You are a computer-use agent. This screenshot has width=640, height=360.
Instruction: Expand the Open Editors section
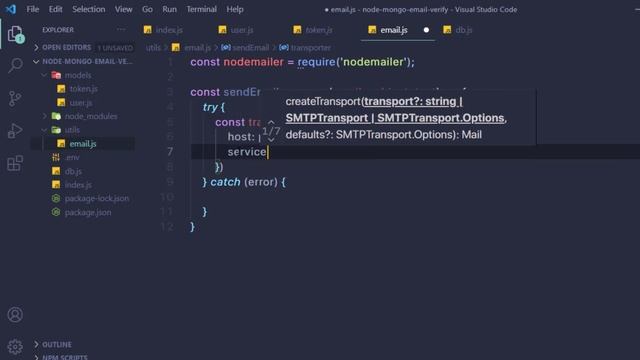(67, 47)
